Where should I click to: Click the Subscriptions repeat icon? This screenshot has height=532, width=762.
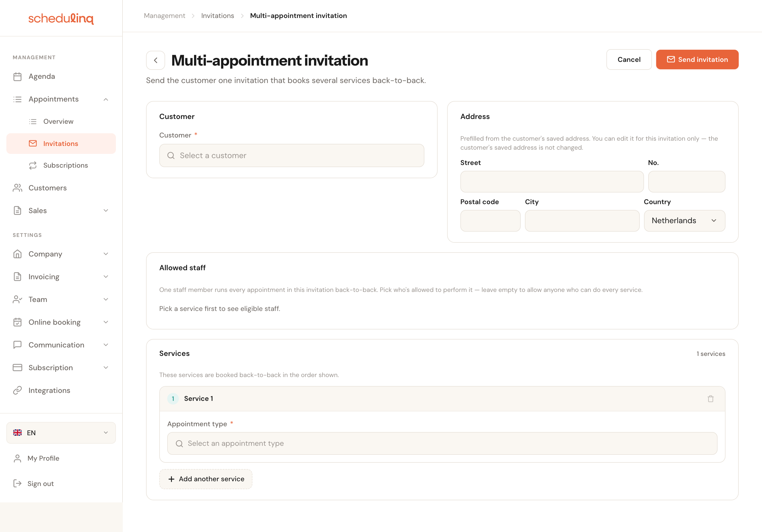[x=33, y=166]
